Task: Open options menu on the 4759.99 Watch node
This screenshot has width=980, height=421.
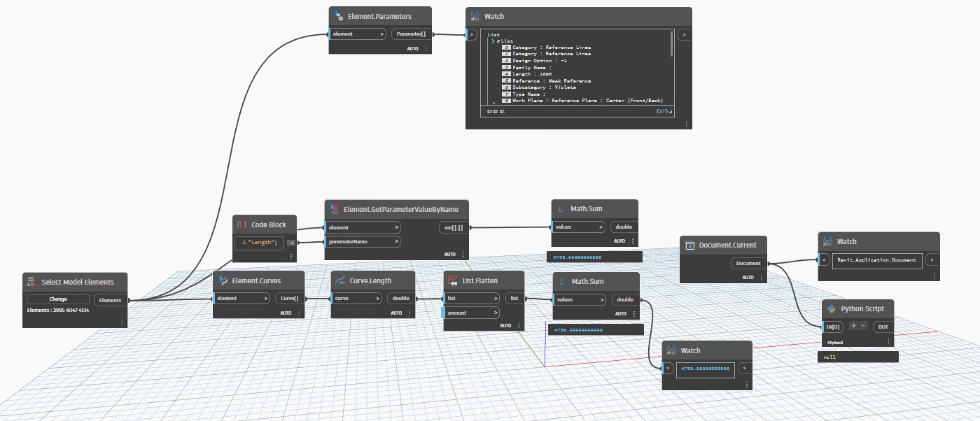Action: (746, 384)
